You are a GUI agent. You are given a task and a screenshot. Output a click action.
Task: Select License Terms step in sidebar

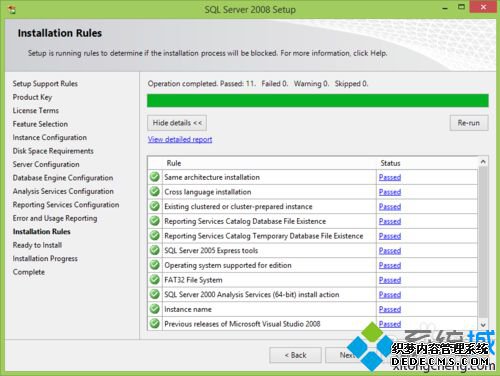click(x=36, y=110)
